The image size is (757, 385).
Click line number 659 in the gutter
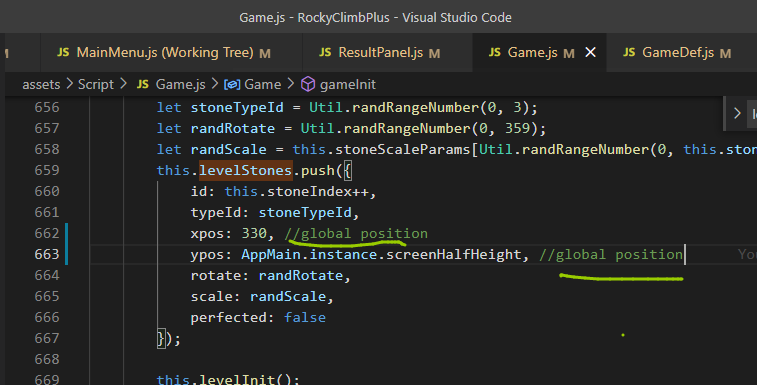(x=47, y=171)
